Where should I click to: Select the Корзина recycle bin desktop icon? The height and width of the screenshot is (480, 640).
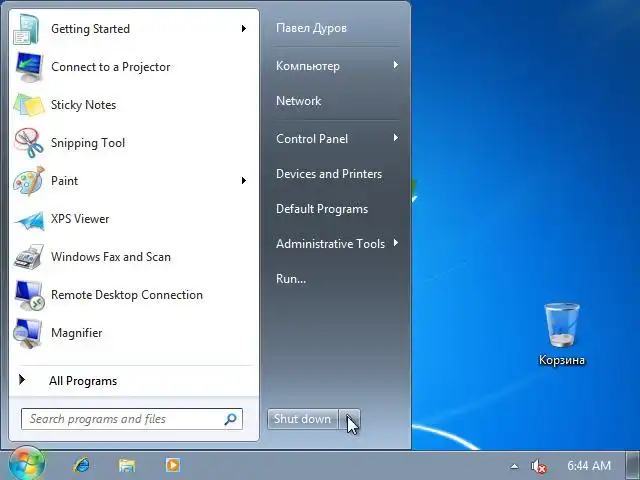(562, 334)
